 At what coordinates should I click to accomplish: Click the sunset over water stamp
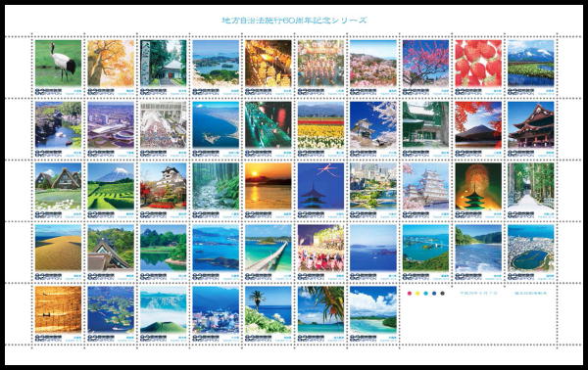tap(269, 190)
